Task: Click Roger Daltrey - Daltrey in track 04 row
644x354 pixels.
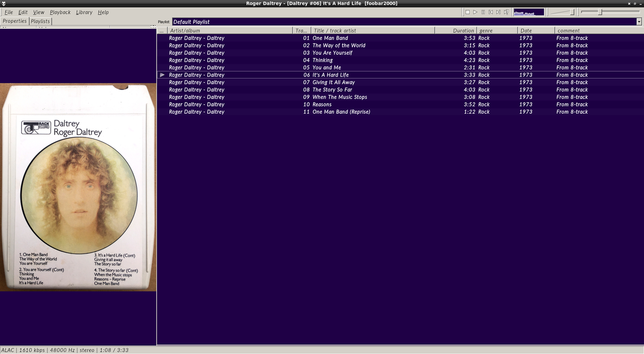Action: (x=197, y=60)
